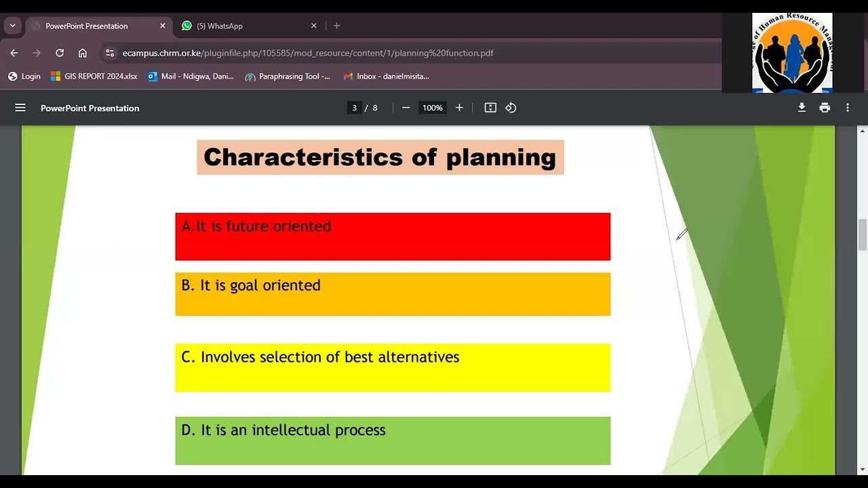
Task: Open the Login bookmark
Action: [24, 77]
